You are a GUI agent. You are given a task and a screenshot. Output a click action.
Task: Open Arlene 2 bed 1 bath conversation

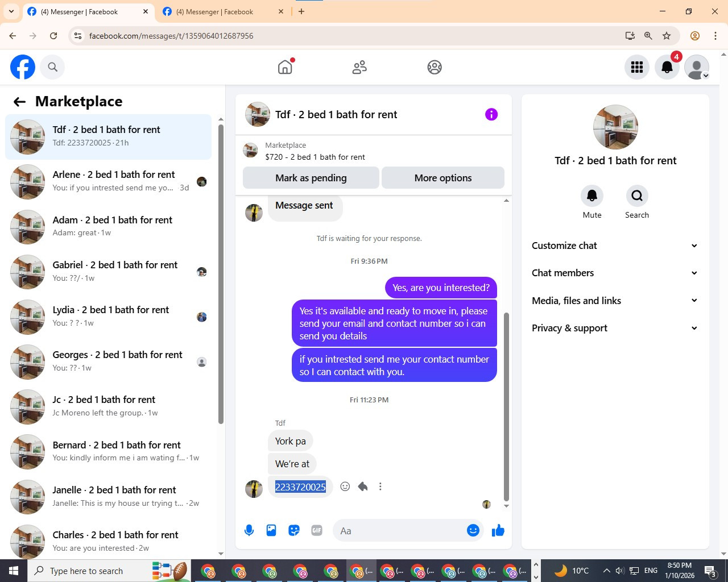[108, 182]
